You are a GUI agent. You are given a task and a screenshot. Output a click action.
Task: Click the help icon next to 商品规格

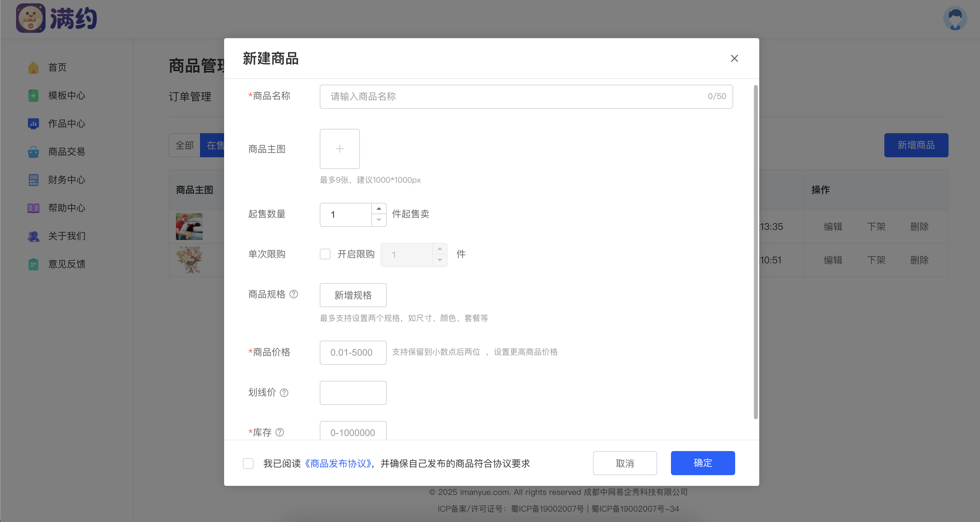coord(294,294)
